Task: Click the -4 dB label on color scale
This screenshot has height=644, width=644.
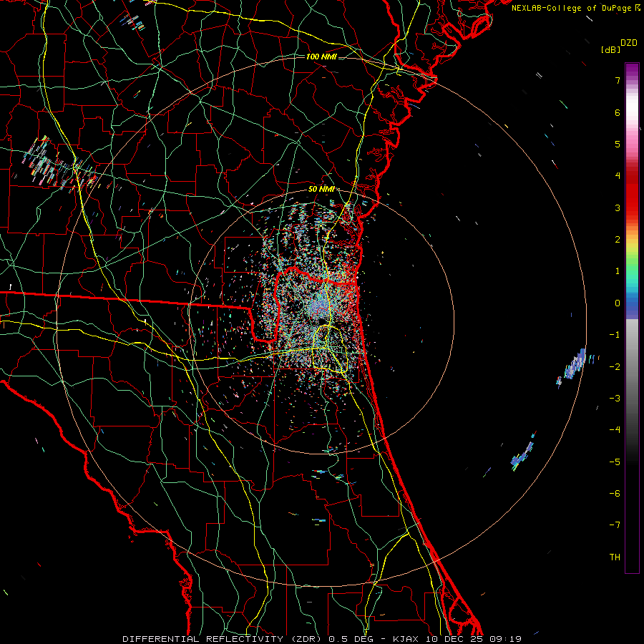Action: [615, 430]
